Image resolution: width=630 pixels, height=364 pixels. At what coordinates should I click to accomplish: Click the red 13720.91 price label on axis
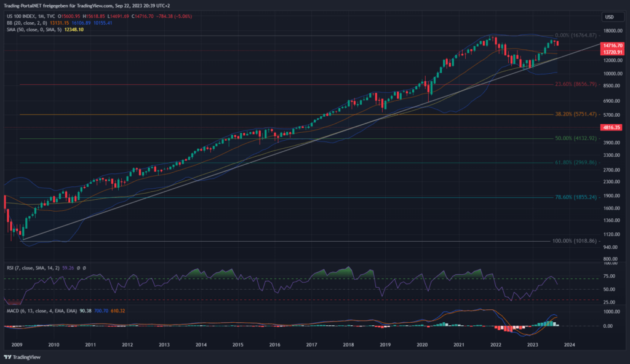tap(612, 52)
